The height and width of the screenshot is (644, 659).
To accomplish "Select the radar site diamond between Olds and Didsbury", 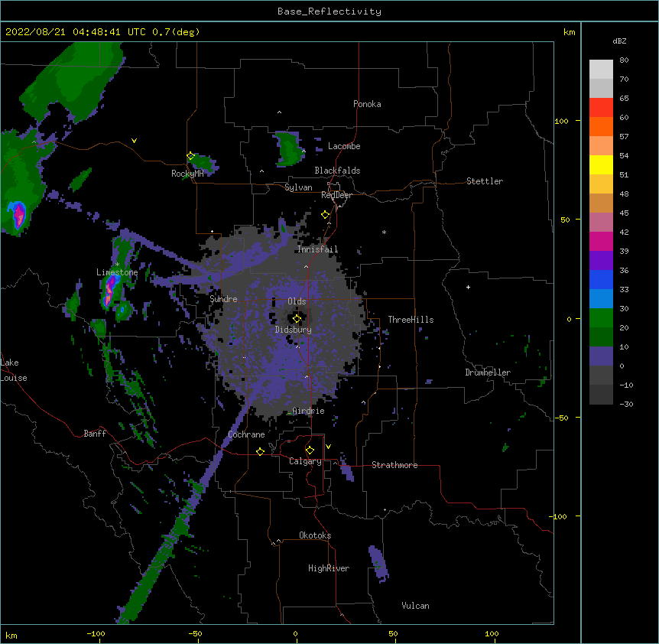I will coord(297,319).
